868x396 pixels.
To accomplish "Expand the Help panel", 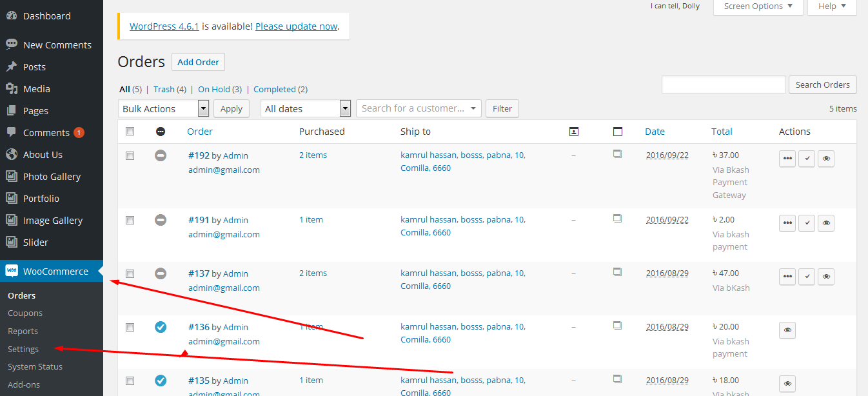I will (x=833, y=6).
